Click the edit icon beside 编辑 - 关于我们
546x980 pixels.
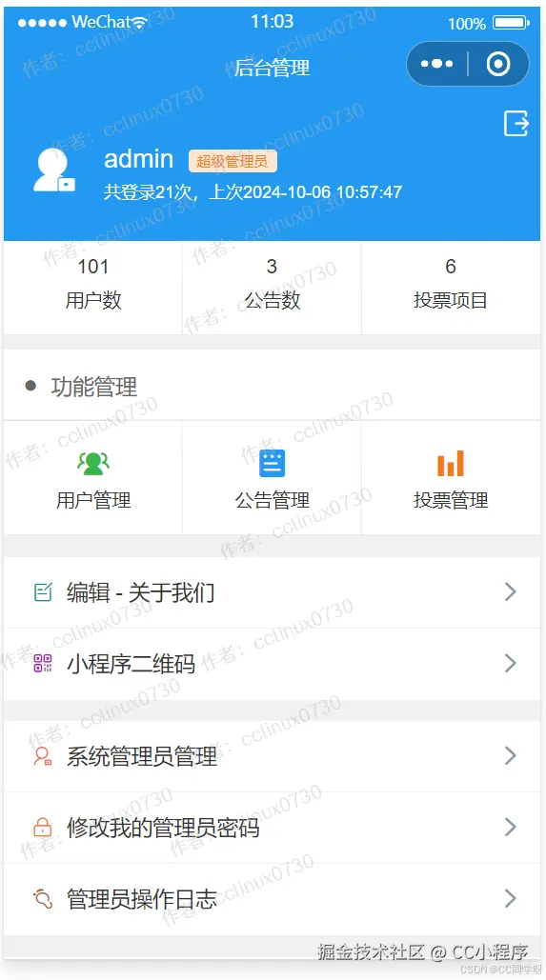click(43, 591)
